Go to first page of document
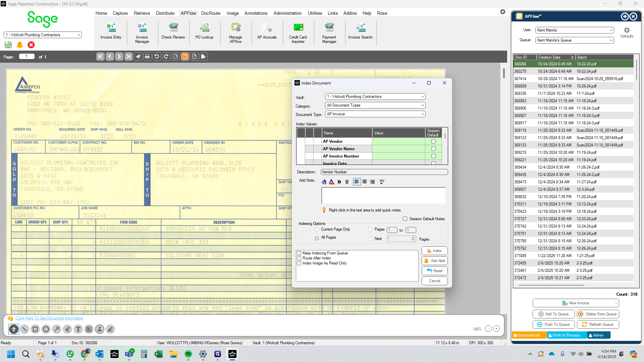This screenshot has height=362, width=644. [x=100, y=57]
